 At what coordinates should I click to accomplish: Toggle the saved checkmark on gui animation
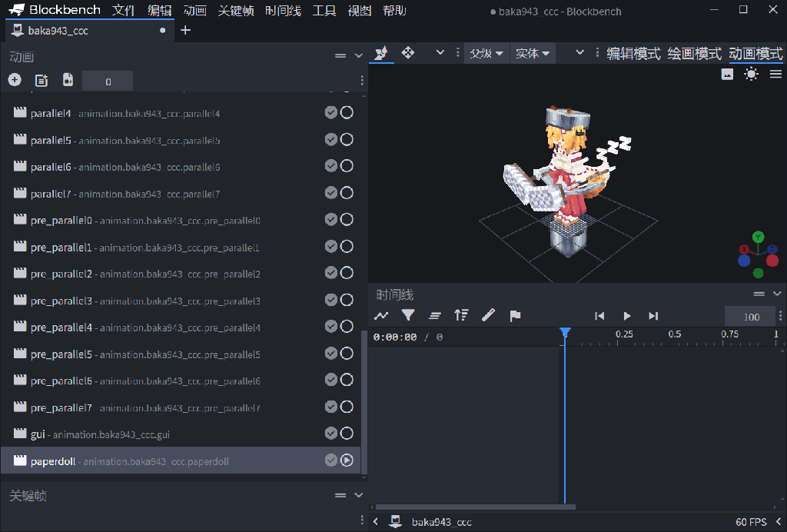coord(330,434)
